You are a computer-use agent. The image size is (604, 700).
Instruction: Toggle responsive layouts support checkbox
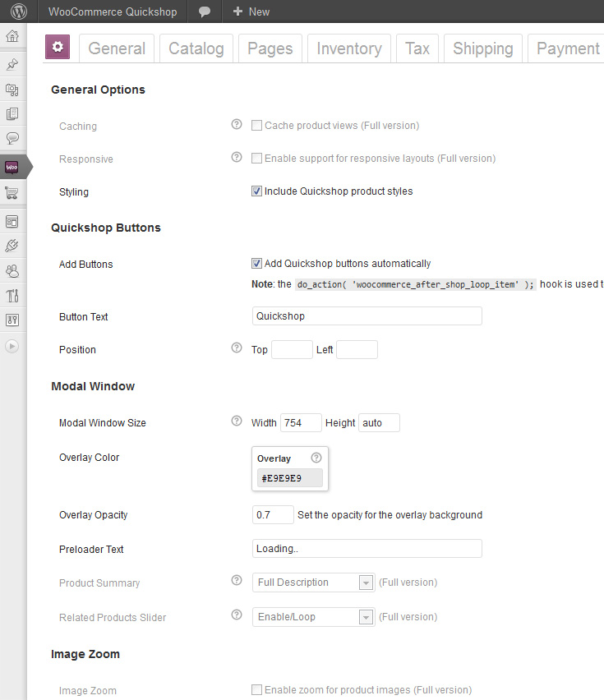click(256, 158)
